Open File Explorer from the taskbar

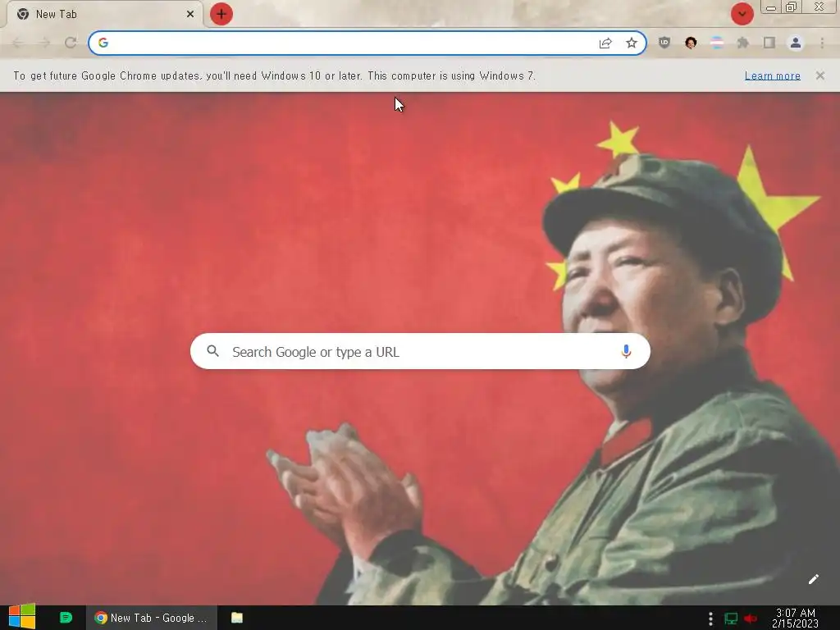pyautogui.click(x=237, y=618)
